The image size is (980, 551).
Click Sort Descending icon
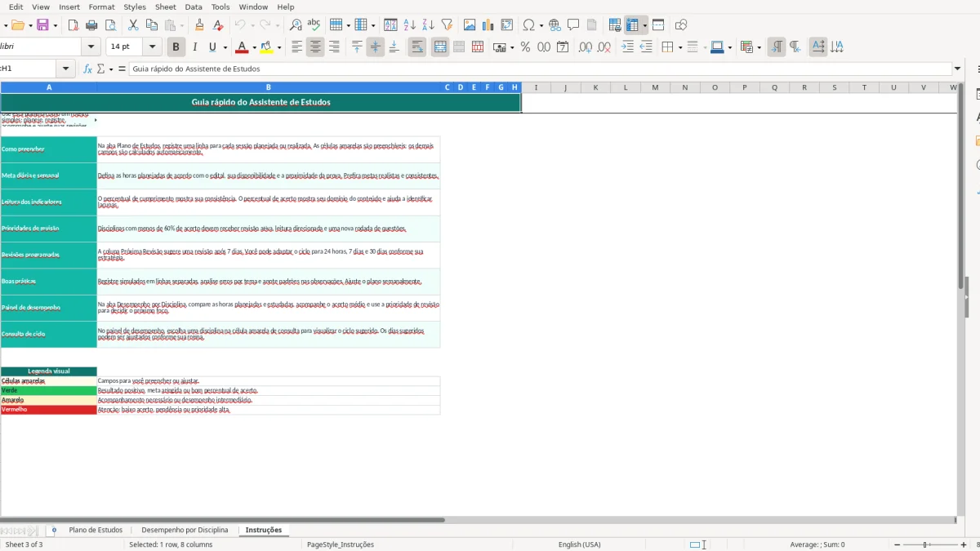point(427,25)
